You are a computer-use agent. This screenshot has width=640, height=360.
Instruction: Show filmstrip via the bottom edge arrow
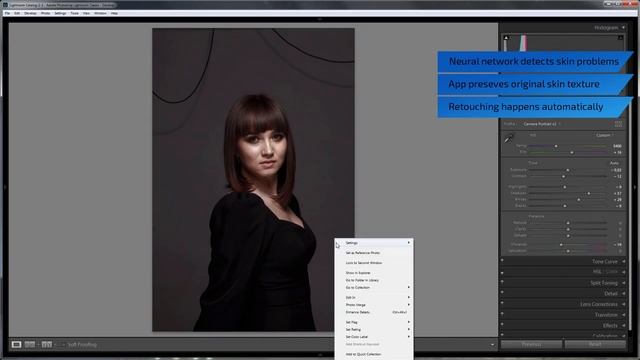click(320, 354)
